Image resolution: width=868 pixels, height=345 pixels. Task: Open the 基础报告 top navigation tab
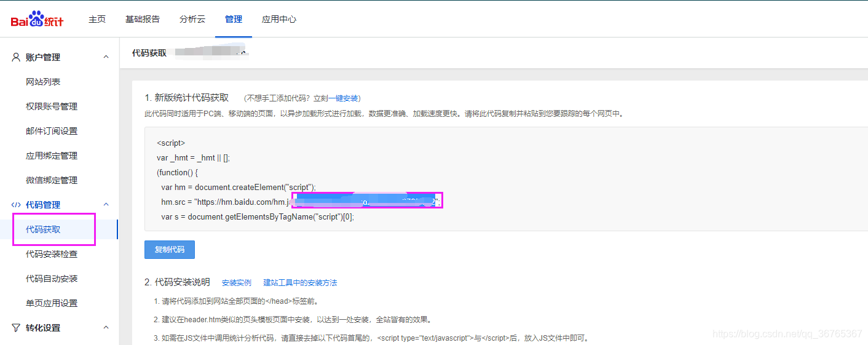click(143, 19)
